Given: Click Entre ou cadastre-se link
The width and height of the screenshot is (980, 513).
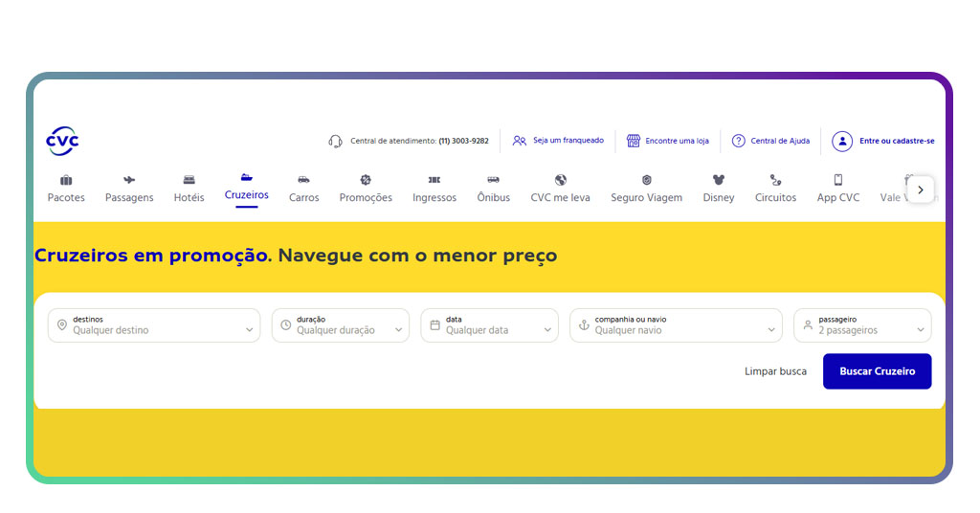Looking at the screenshot, I should tap(897, 141).
